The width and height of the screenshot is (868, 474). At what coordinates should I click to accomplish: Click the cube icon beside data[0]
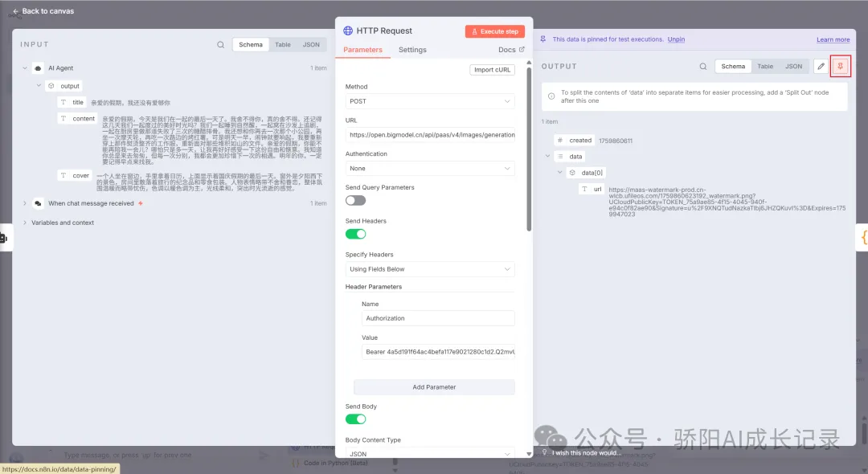[x=572, y=173]
